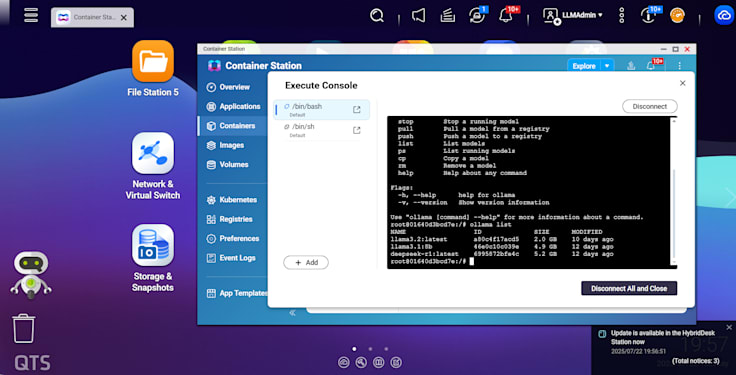Click the Explore button in Container Station
Viewport: 736px width, 375px height.
tap(584, 66)
